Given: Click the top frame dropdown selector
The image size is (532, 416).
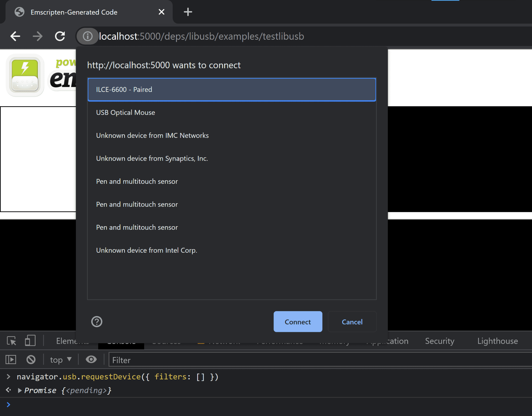Looking at the screenshot, I should 61,360.
